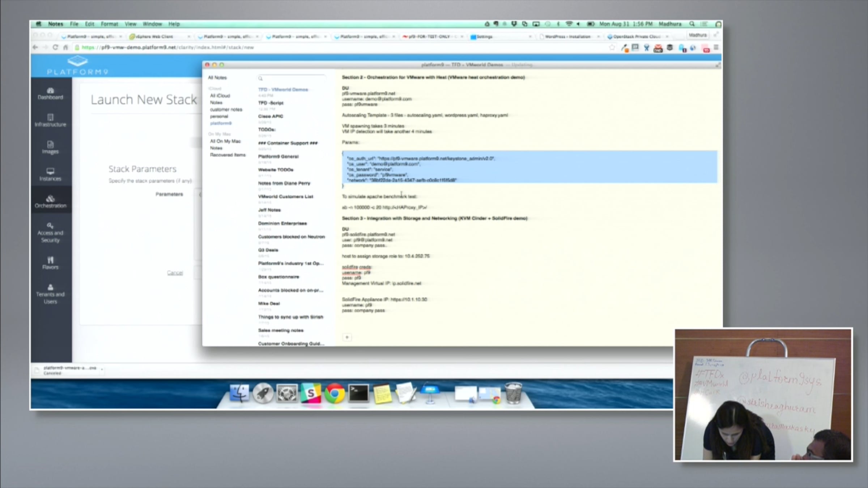Open the Edit menu
The width and height of the screenshot is (868, 488).
[90, 24]
